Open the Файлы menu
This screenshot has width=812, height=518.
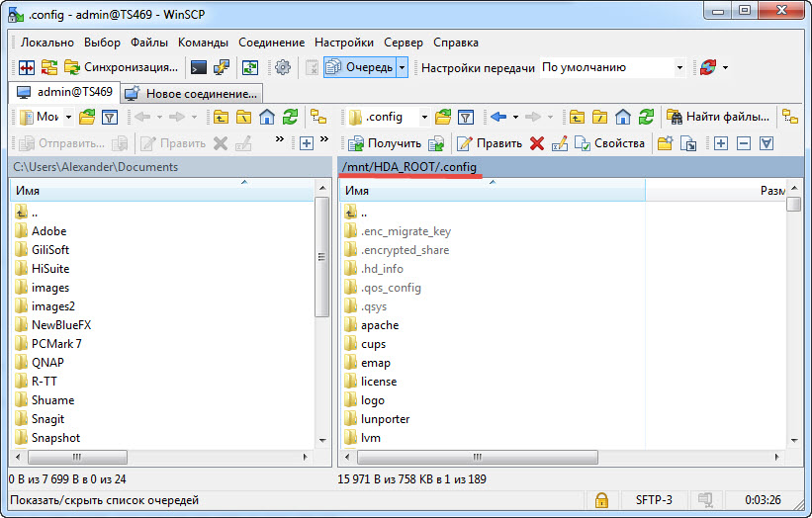149,43
